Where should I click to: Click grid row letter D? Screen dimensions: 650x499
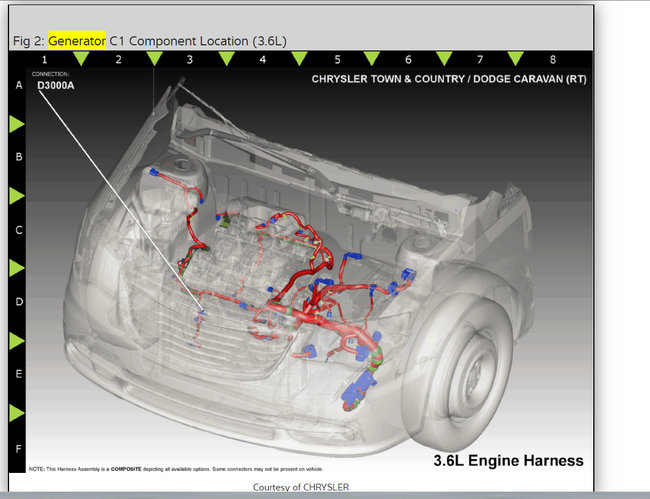click(19, 302)
